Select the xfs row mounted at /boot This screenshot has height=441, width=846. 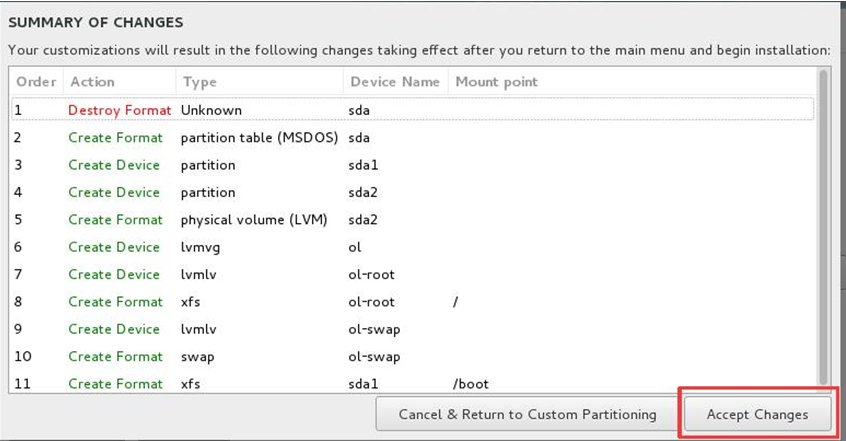(413, 383)
